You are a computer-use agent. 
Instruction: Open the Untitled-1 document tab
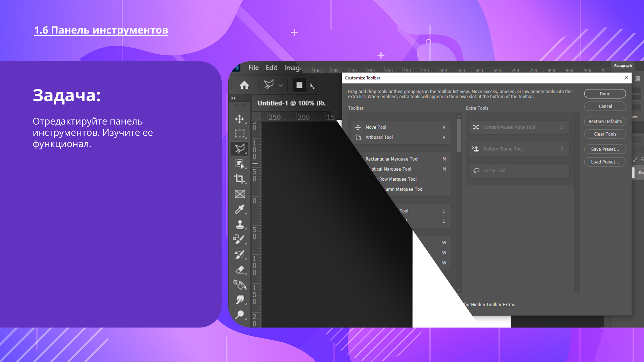(291, 103)
